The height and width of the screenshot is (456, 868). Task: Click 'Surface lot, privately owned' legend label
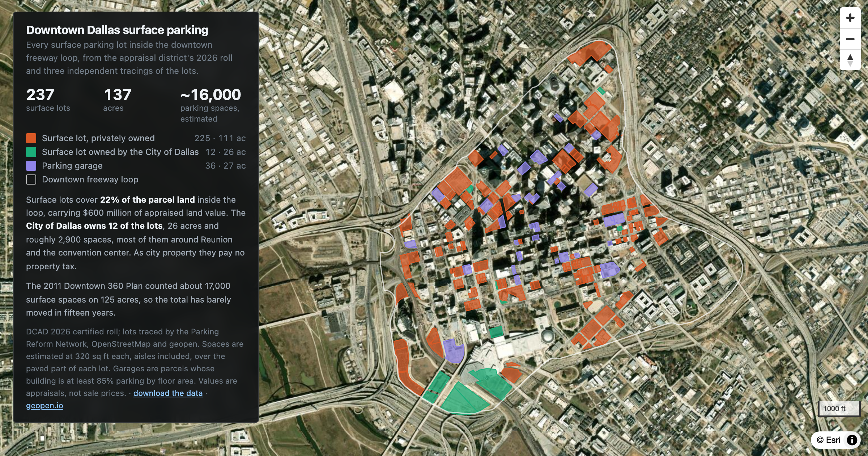click(x=98, y=138)
